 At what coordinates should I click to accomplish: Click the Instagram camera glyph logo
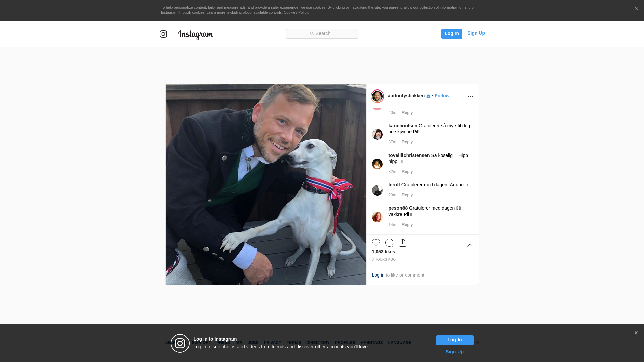pyautogui.click(x=163, y=34)
